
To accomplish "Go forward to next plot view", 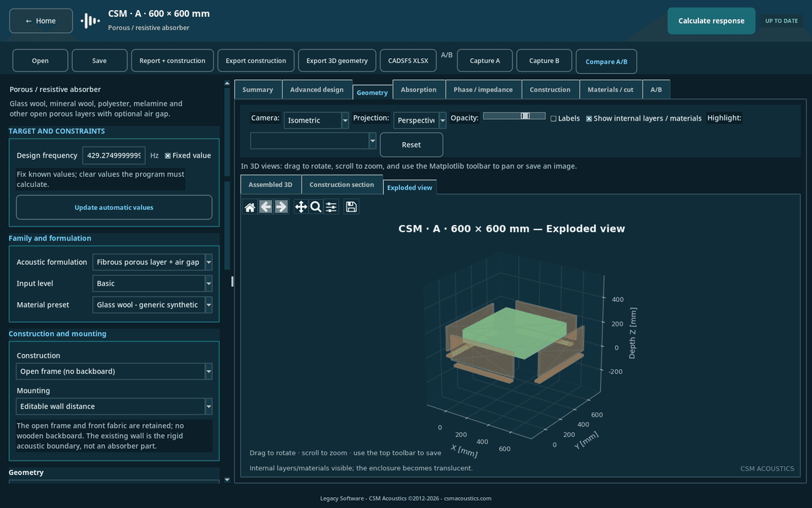I will [281, 207].
